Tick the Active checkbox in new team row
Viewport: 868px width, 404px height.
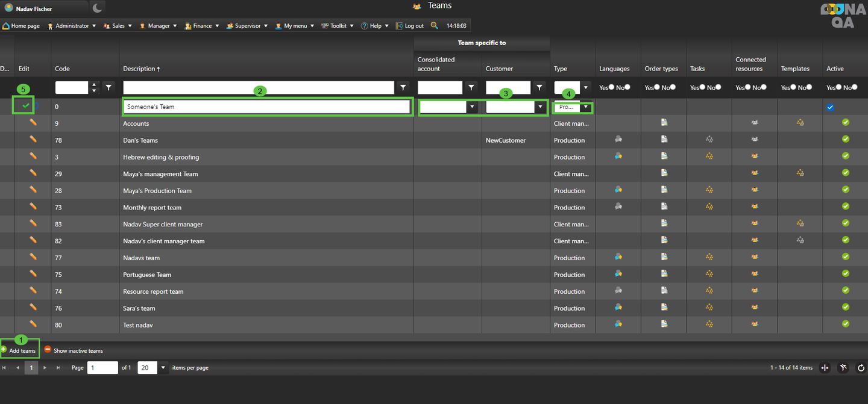830,107
